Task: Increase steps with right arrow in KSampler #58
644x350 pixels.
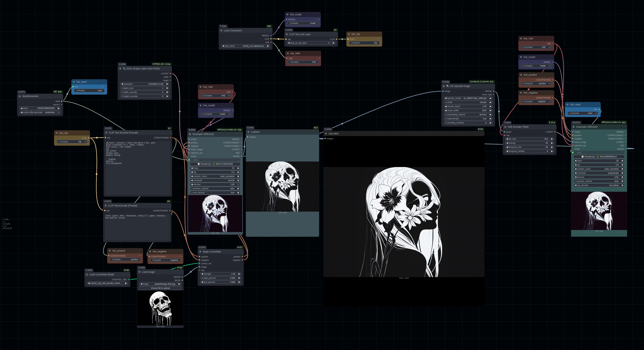Action: pos(238,168)
